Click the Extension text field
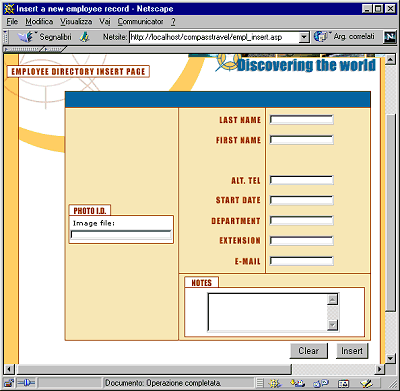The width and height of the screenshot is (400, 391). tap(301, 241)
